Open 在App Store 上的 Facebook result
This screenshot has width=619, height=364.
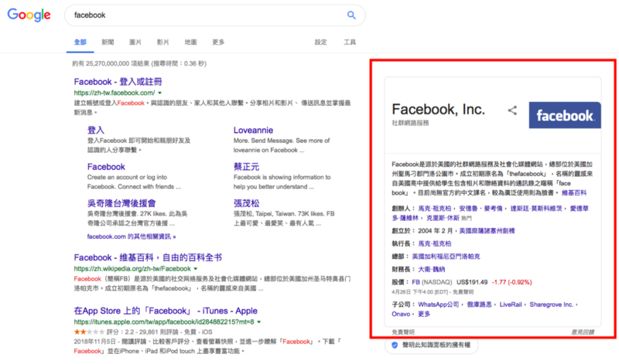click(166, 311)
